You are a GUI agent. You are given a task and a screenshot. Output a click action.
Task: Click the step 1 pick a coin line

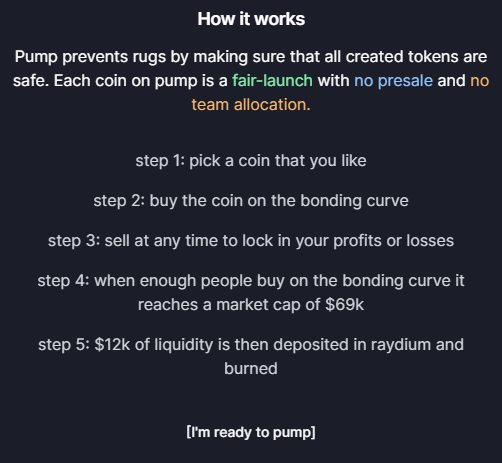point(251,161)
